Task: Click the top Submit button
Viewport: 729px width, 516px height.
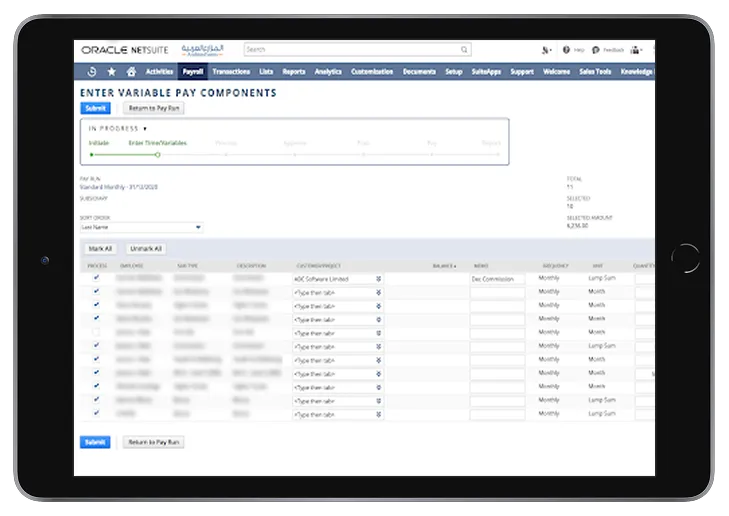Action: pos(95,107)
